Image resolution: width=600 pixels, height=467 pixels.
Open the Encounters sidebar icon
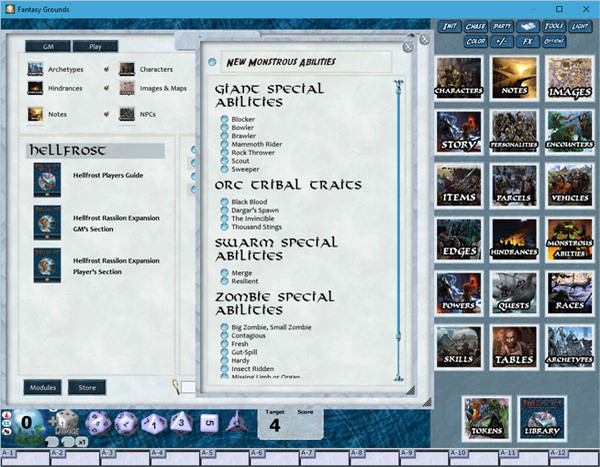(x=569, y=132)
